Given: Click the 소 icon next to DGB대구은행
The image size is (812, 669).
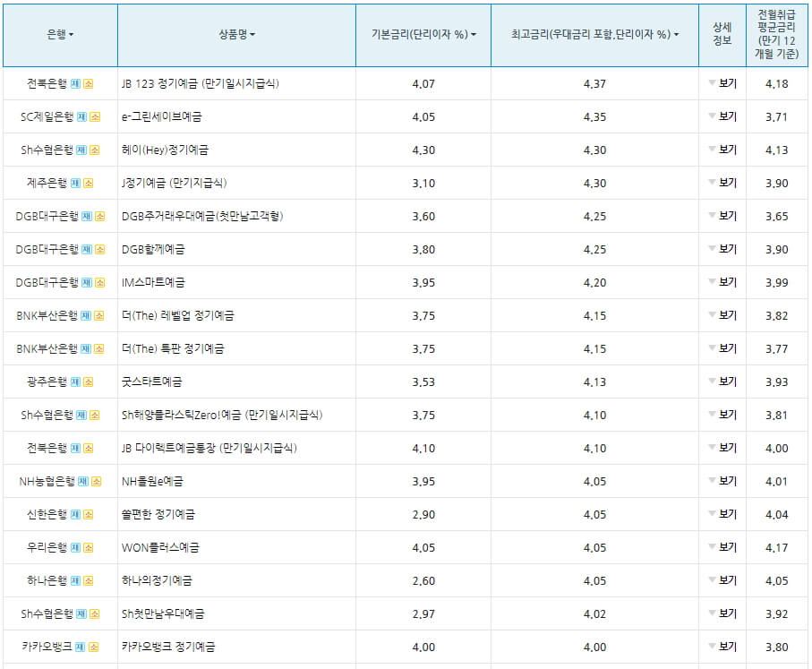Looking at the screenshot, I should [x=100, y=215].
